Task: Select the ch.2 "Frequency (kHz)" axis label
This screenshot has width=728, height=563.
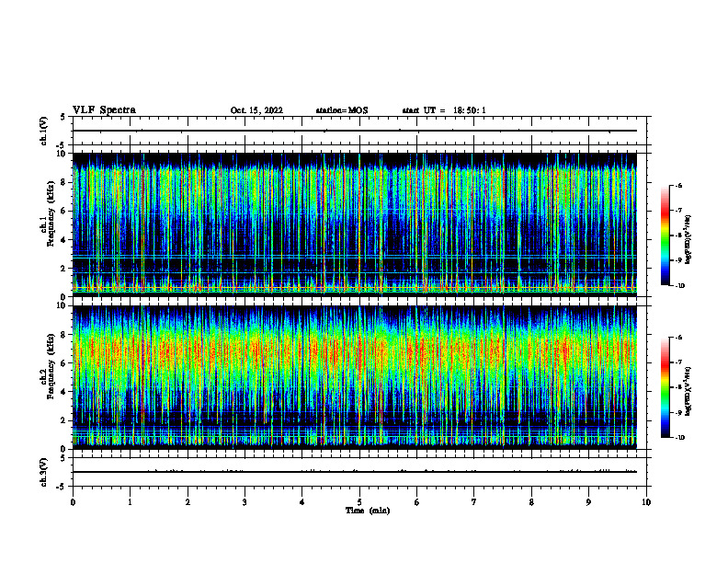Action: pos(51,366)
